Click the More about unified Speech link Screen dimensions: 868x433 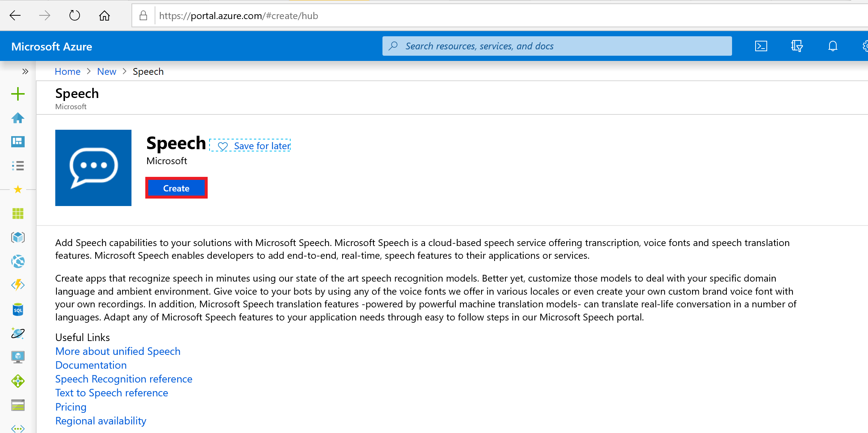click(118, 350)
